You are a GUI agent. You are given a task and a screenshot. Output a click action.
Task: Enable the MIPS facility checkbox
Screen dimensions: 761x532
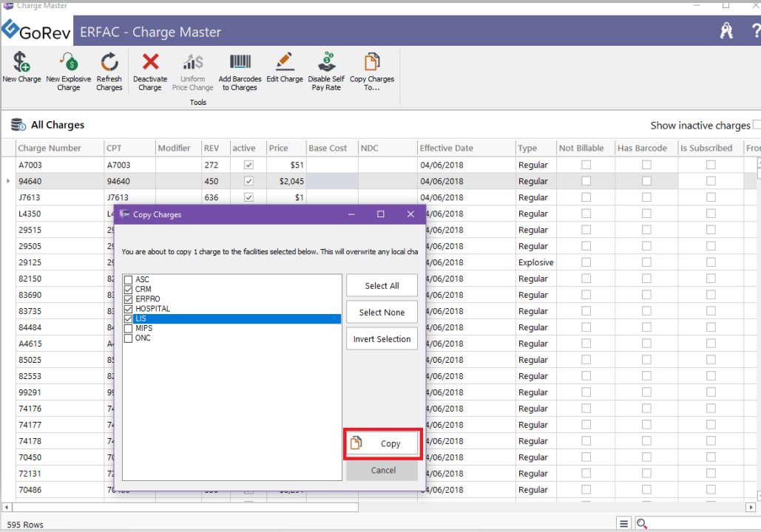[129, 329]
